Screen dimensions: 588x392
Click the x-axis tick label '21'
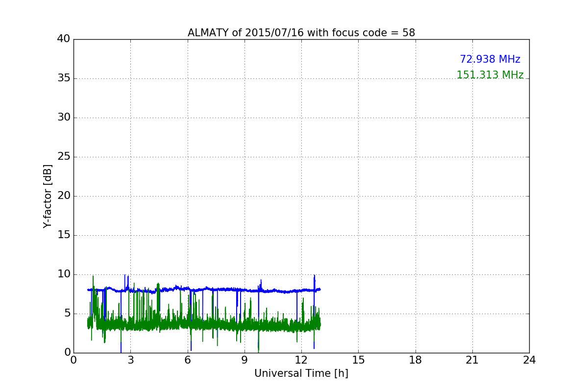(x=472, y=360)
